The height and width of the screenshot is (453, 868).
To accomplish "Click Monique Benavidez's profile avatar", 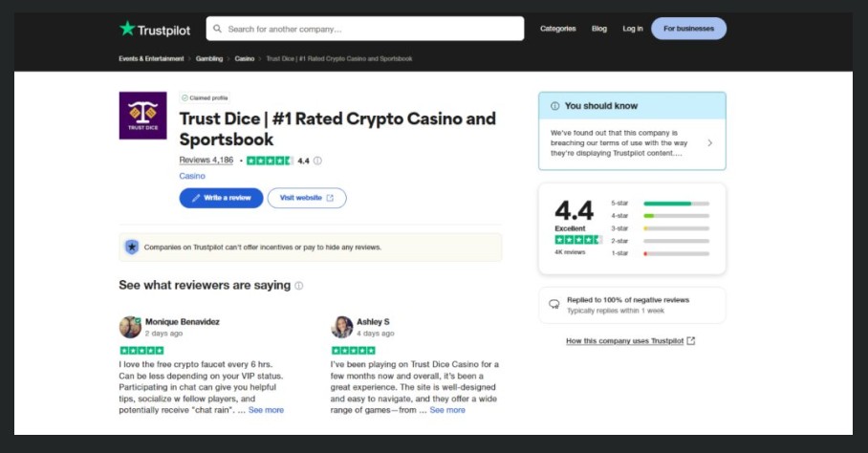I will point(130,327).
